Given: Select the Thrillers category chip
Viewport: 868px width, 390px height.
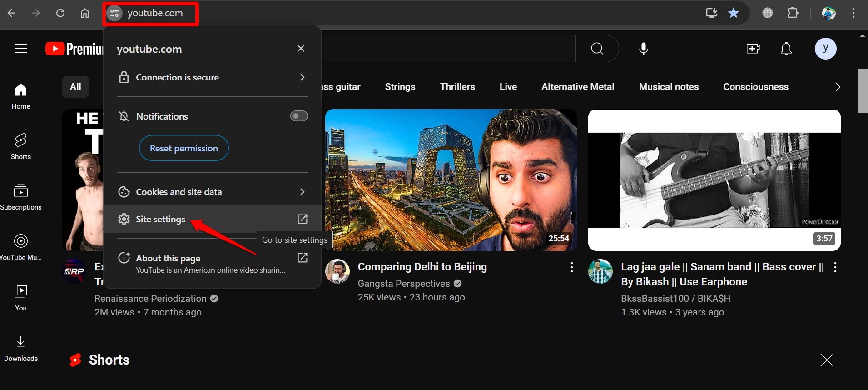Looking at the screenshot, I should pos(457,87).
